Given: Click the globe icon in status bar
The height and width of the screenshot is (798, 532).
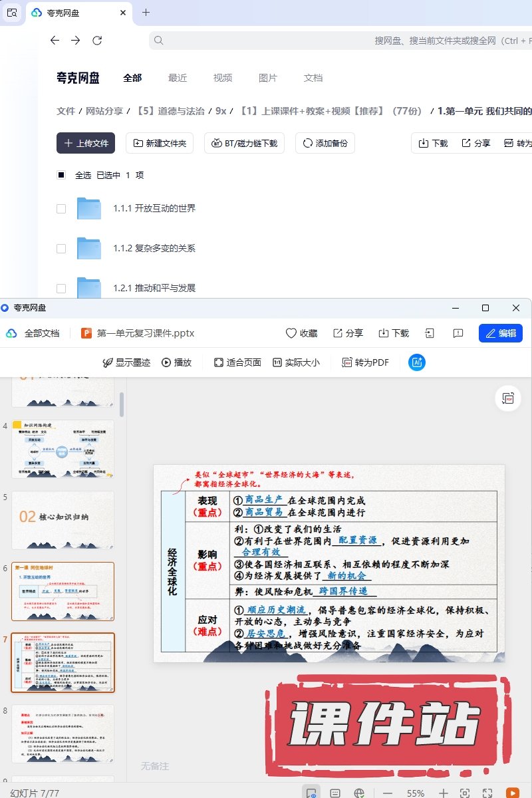Looking at the screenshot, I should 359,793.
